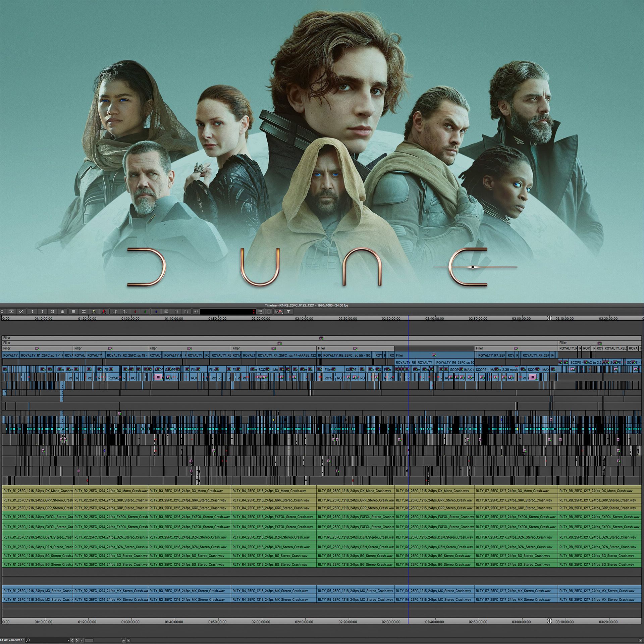Open the Title tool (T icon)
Image resolution: width=644 pixels, height=644 pixels.
point(288,312)
